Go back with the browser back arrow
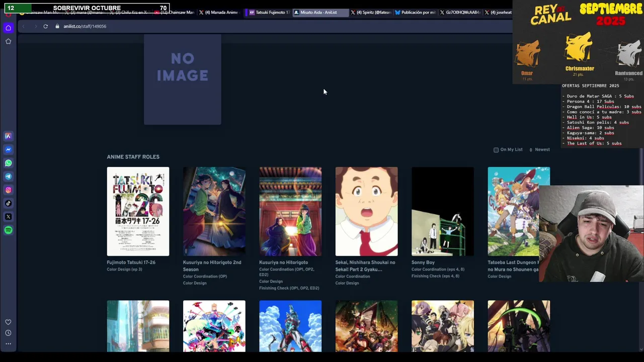This screenshot has width=644, height=362. [x=23, y=26]
